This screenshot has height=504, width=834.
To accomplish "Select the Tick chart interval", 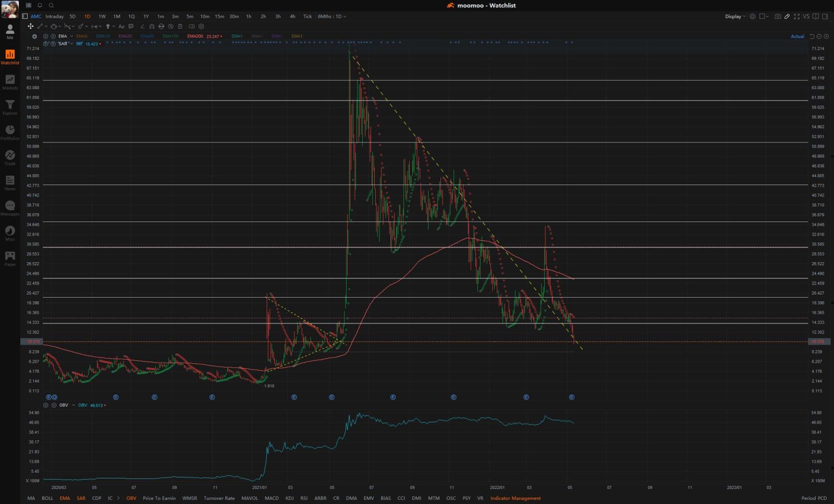I will 308,16.
